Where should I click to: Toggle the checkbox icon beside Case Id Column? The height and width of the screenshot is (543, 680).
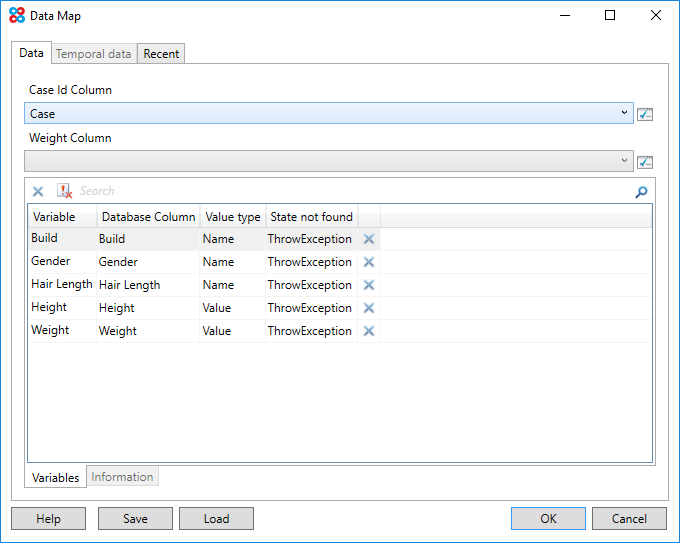pyautogui.click(x=645, y=114)
